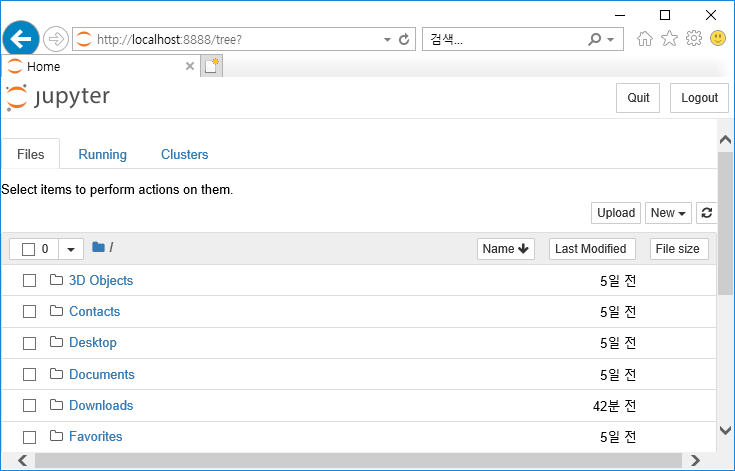This screenshot has height=471, width=735.
Task: Check the Downloads checkbox
Action: click(30, 405)
